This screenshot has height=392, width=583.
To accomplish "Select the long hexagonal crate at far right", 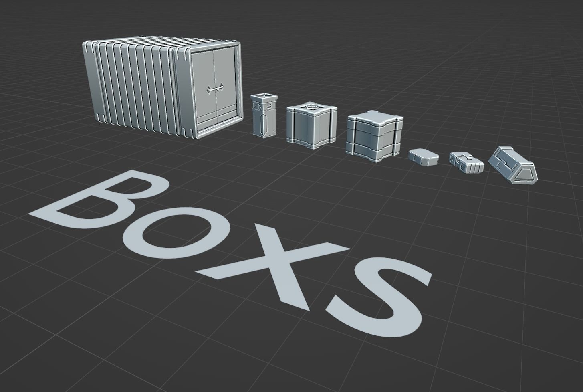I will pyautogui.click(x=513, y=165).
